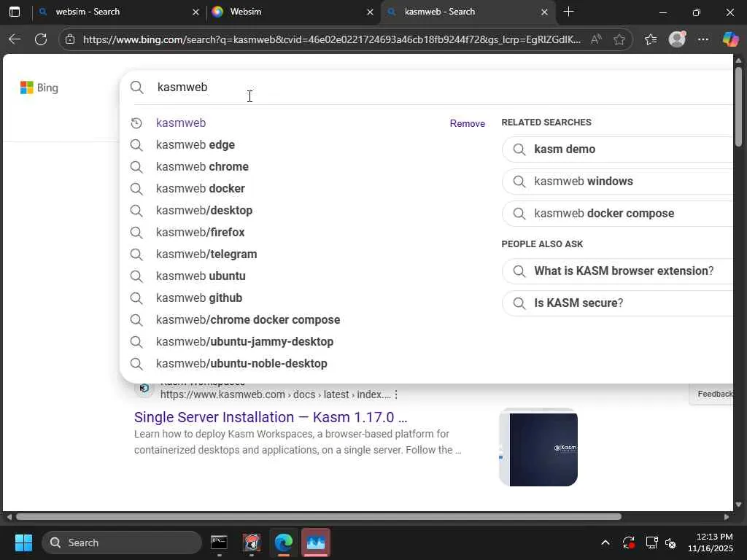This screenshot has height=560, width=747.
Task: Click the browser address bar URL
Action: pyautogui.click(x=332, y=39)
